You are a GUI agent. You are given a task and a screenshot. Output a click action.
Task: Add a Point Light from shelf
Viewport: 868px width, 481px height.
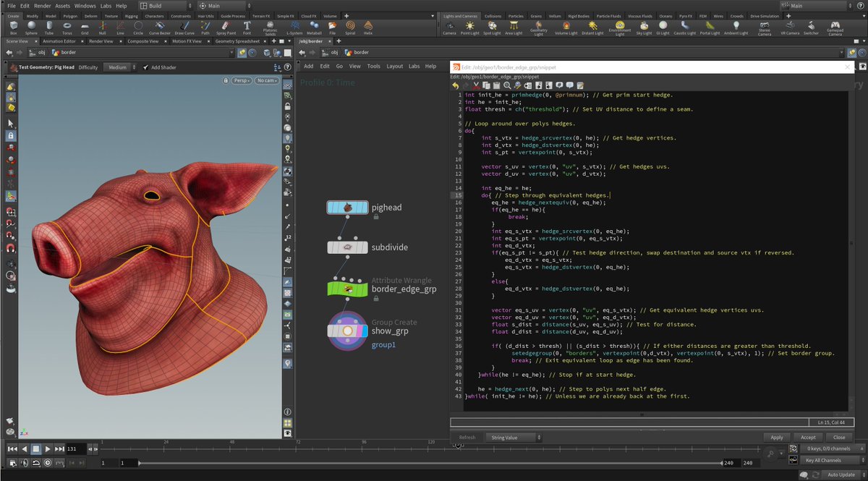[x=470, y=27]
